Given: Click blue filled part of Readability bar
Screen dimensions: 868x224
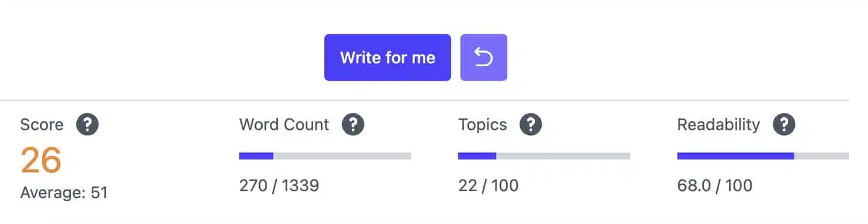Looking at the screenshot, I should coord(735,156).
